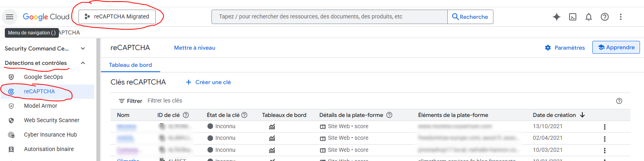Open Web Security Scanner in sidebar
The width and height of the screenshot is (644, 161).
click(x=52, y=120)
